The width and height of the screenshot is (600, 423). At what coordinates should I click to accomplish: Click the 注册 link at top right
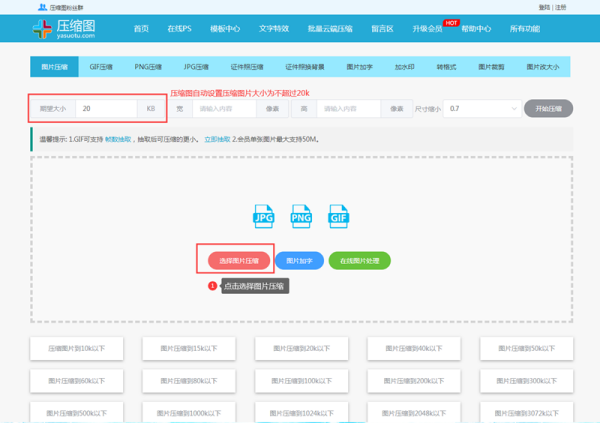point(561,7)
